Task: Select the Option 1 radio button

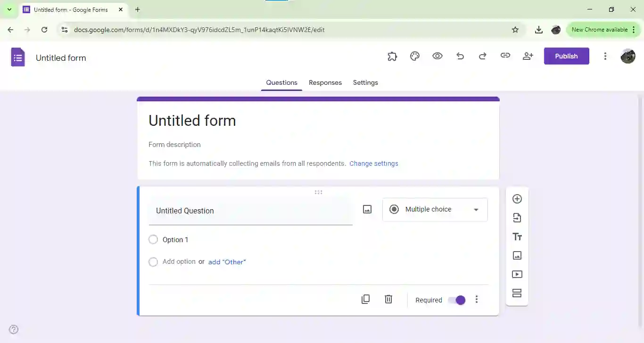Action: [x=153, y=239]
